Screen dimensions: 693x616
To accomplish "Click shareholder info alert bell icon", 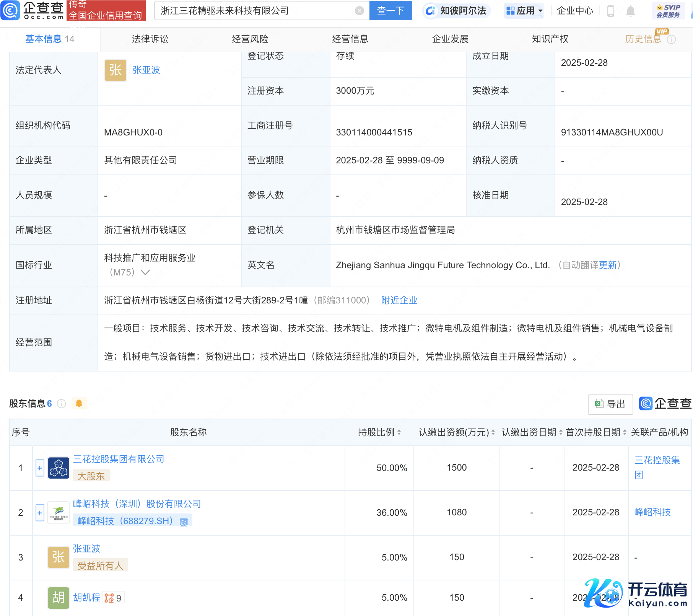I will click(79, 403).
